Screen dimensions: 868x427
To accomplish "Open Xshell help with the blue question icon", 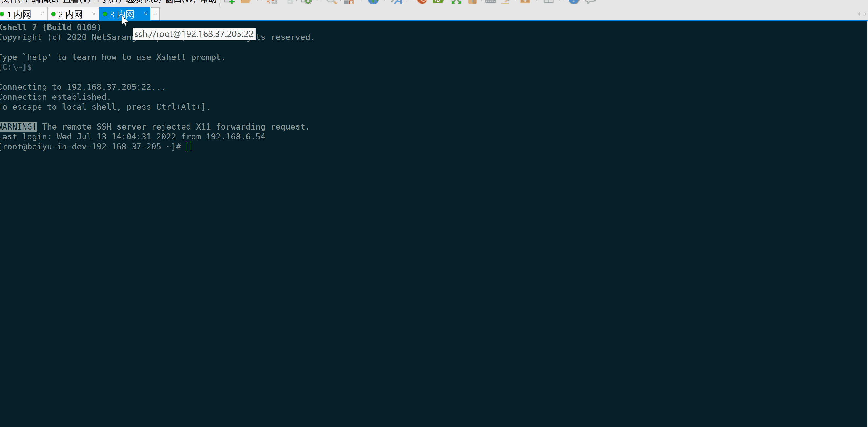I will [x=574, y=2].
